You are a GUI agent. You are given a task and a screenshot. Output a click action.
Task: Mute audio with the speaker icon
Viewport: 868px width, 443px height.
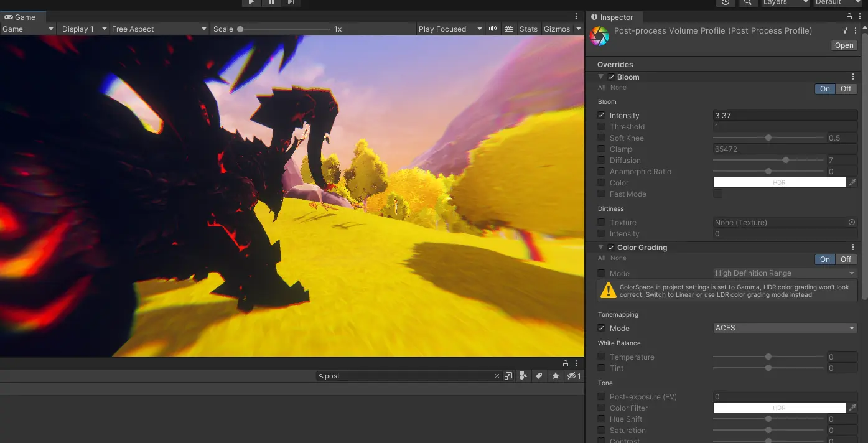click(x=493, y=29)
